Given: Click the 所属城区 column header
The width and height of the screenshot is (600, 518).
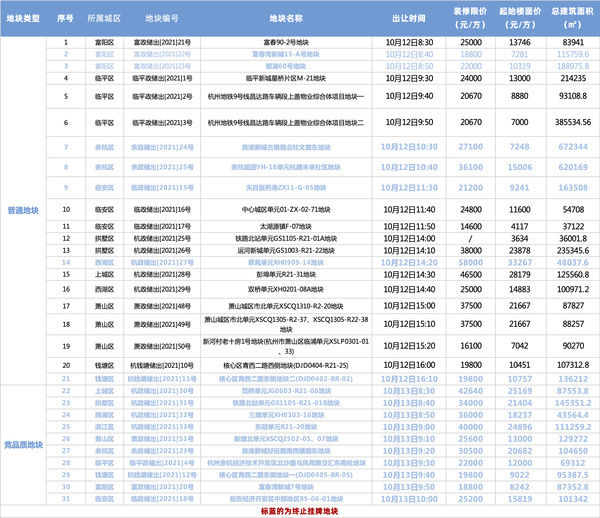Looking at the screenshot, I should [x=104, y=18].
